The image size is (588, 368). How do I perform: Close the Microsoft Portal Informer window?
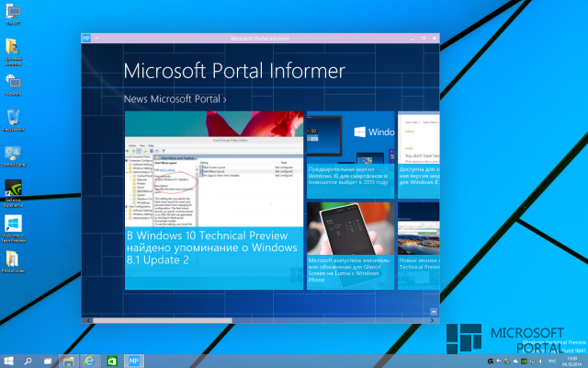point(435,39)
